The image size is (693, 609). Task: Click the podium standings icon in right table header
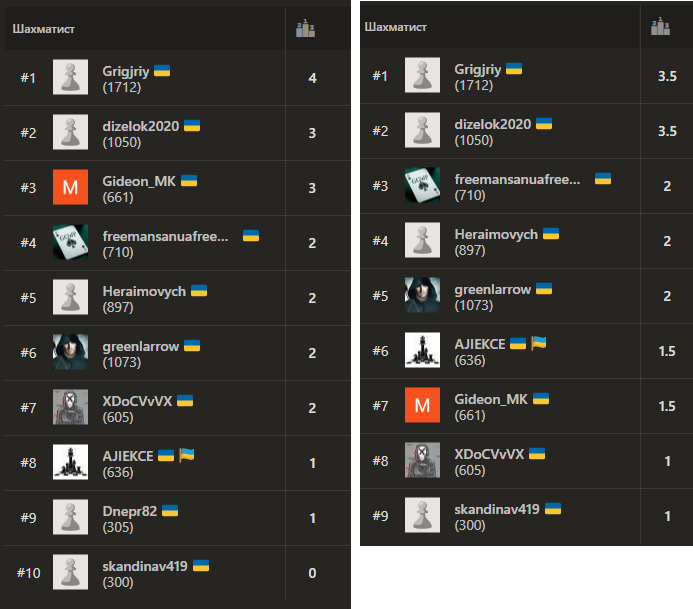(660, 27)
